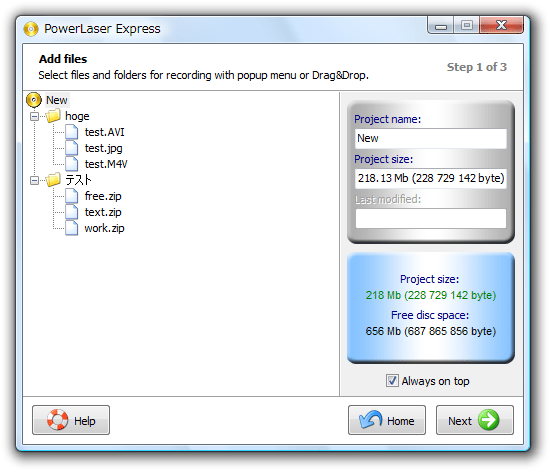Click the Project size field showing 218.13 Mb
Screen dimensions: 550x472
[431, 178]
